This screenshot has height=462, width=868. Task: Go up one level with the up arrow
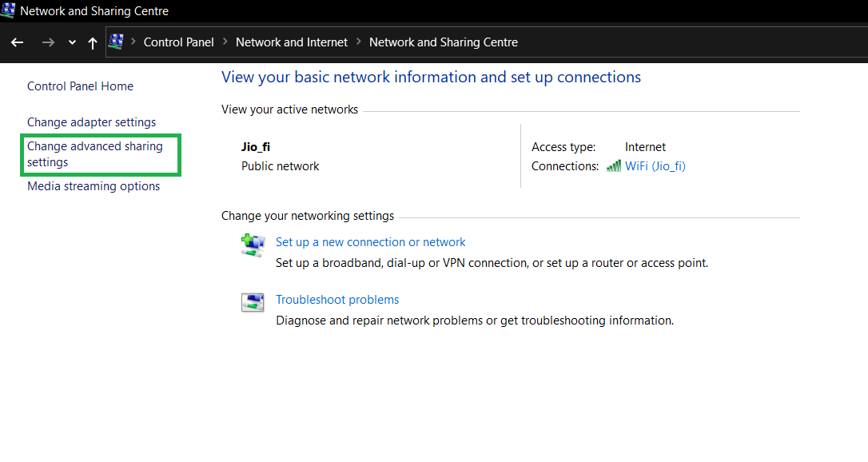point(93,42)
